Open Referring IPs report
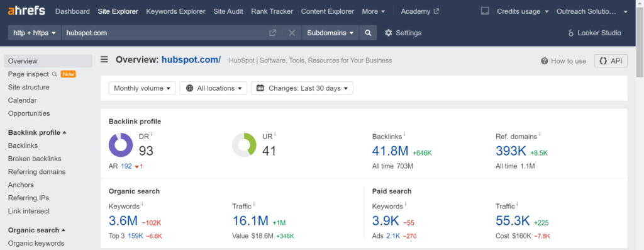Image resolution: width=644 pixels, height=250 pixels. tap(29, 198)
